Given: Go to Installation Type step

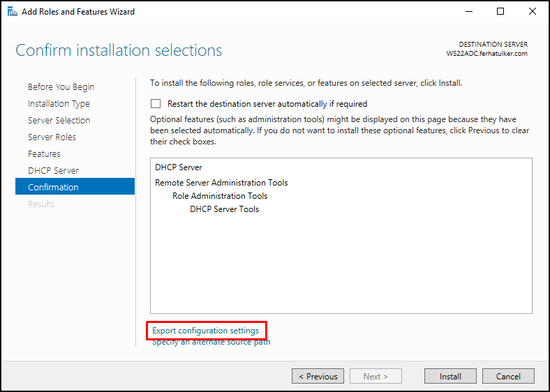Looking at the screenshot, I should (59, 104).
